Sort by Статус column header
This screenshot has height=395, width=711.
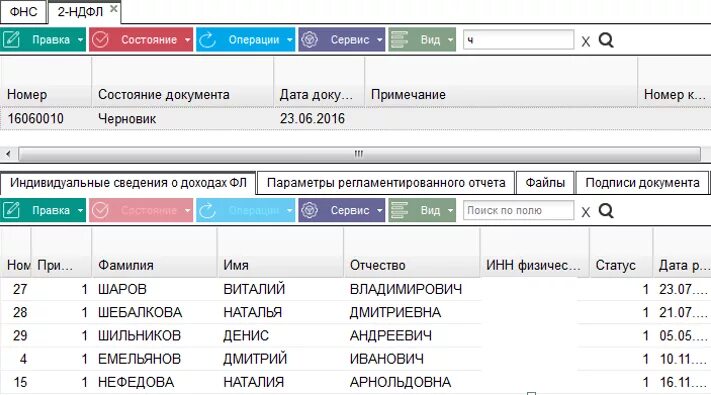pyautogui.click(x=621, y=253)
